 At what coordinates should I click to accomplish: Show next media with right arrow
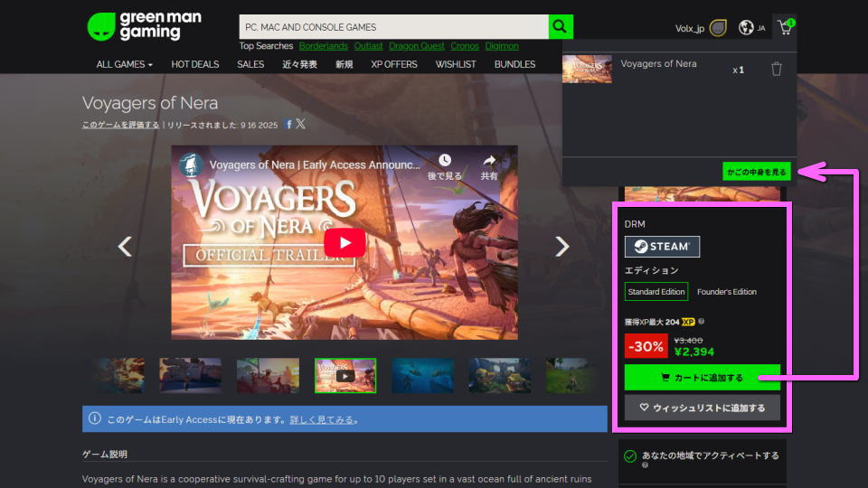(x=561, y=246)
